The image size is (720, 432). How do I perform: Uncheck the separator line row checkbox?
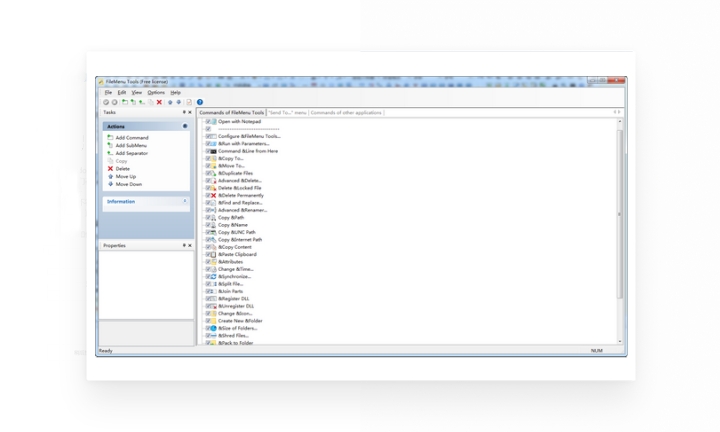[208, 129]
